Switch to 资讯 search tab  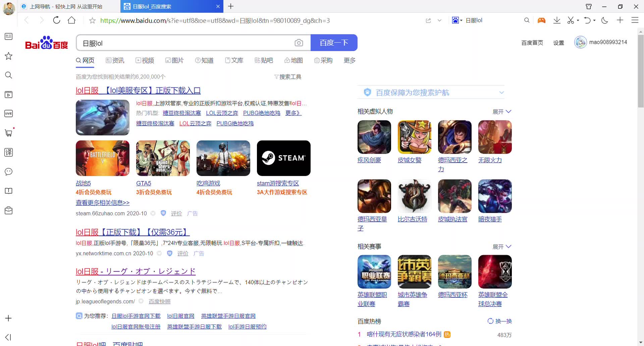point(115,60)
